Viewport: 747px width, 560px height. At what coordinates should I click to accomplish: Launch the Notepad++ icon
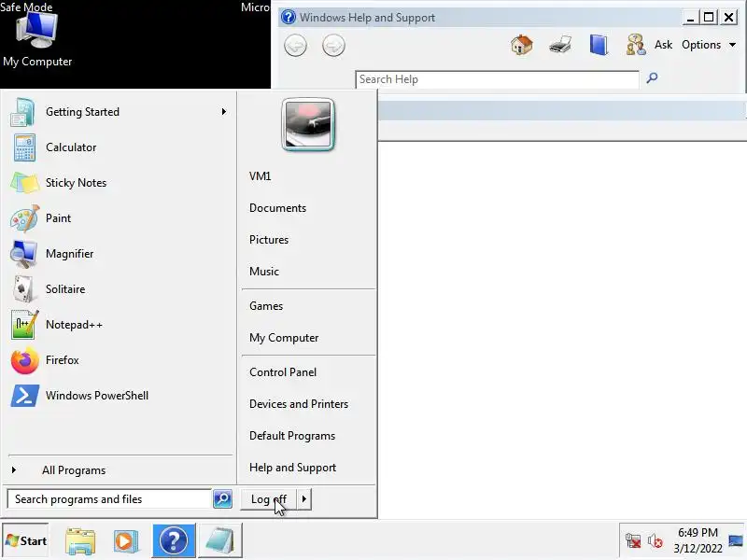24,325
